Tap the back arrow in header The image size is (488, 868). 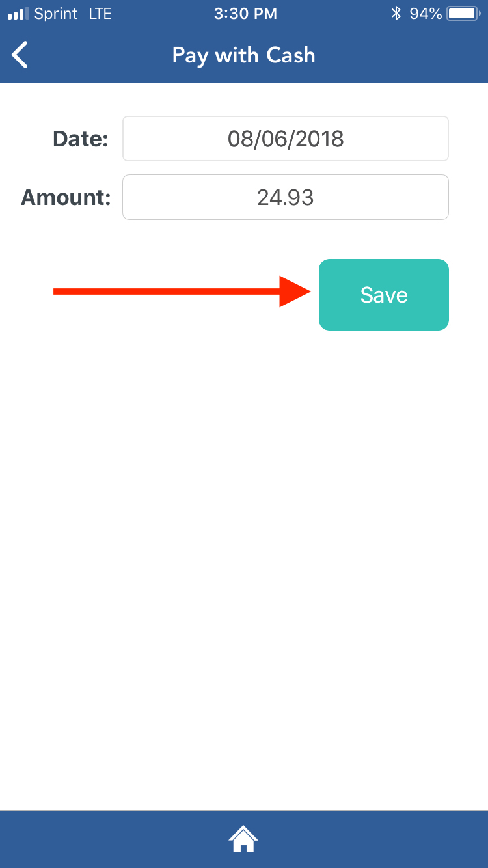click(20, 55)
